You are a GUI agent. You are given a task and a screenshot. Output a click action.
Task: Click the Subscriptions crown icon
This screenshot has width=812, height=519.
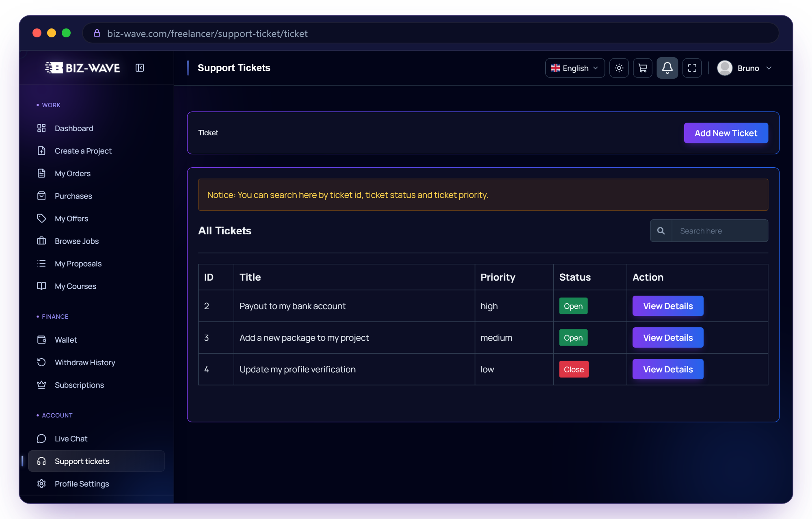[x=41, y=385]
